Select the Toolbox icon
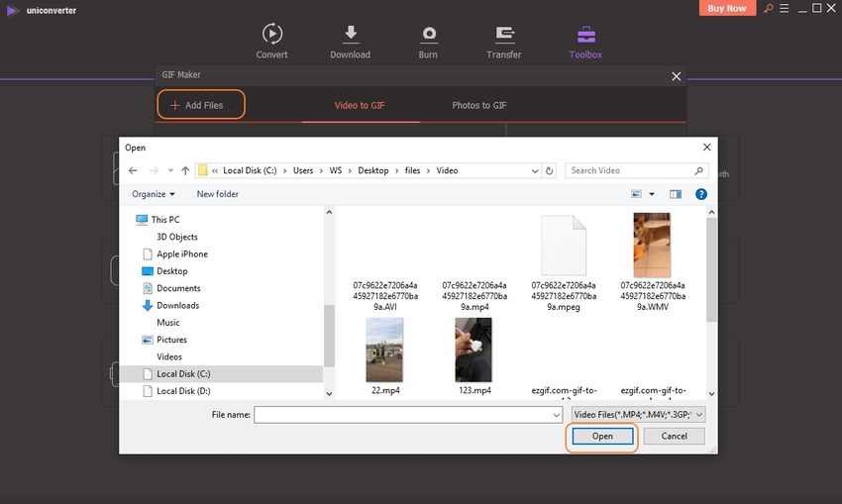842x504 pixels. (584, 34)
